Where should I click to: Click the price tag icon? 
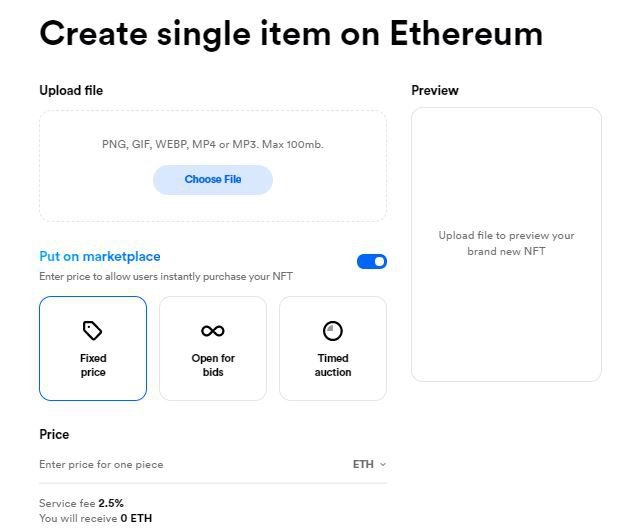point(93,331)
